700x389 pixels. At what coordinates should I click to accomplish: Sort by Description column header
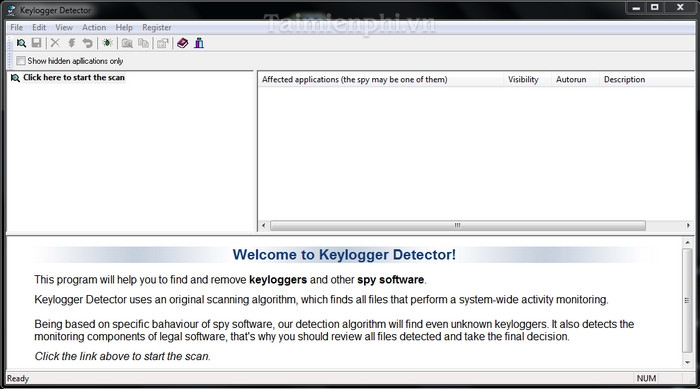[646, 79]
